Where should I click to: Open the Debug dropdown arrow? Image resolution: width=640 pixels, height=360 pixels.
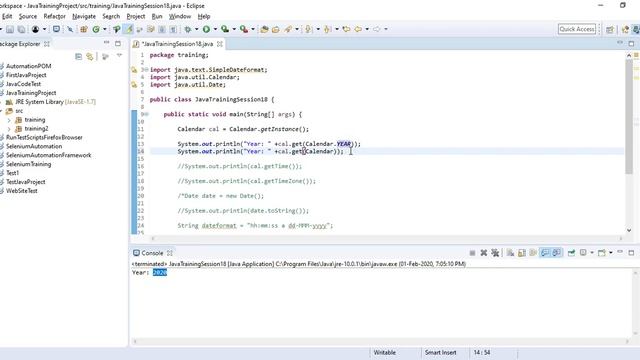[x=196, y=29]
